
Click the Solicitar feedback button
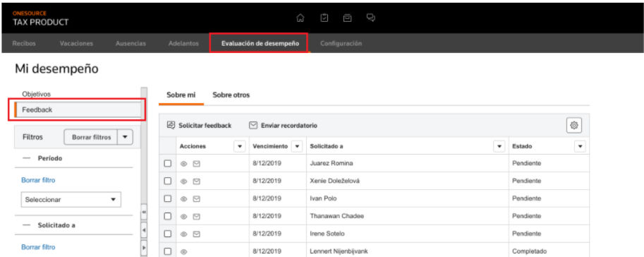click(199, 126)
